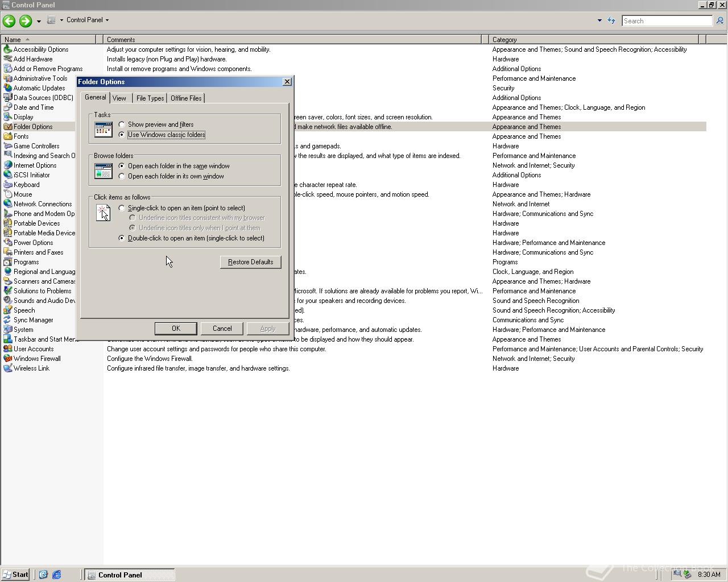This screenshot has width=728, height=582.
Task: Click in the Search input field
Action: [x=667, y=20]
